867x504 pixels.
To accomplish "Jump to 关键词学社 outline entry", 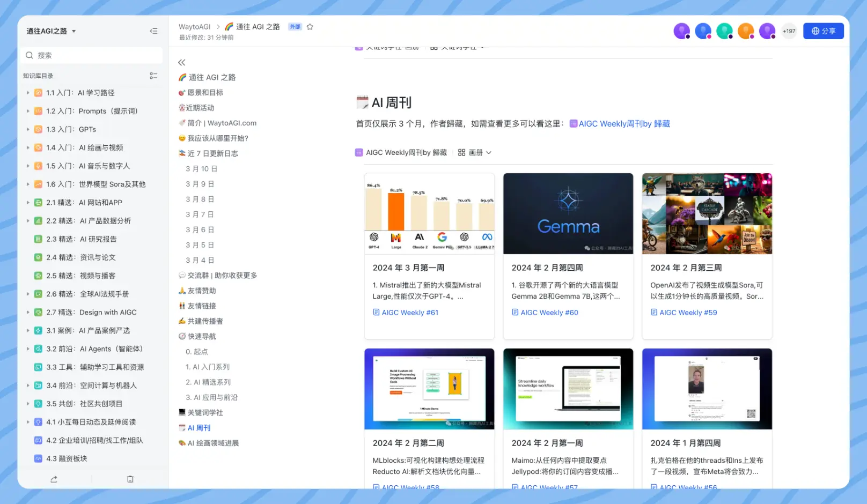I will click(205, 413).
